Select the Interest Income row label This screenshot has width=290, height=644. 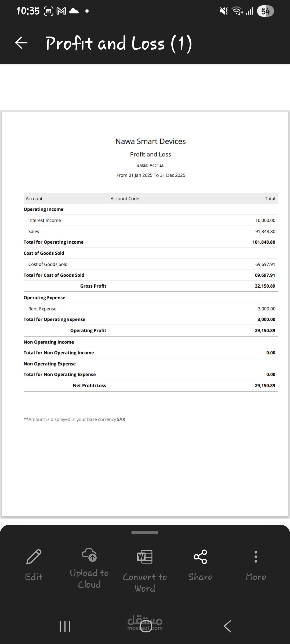[x=45, y=220]
